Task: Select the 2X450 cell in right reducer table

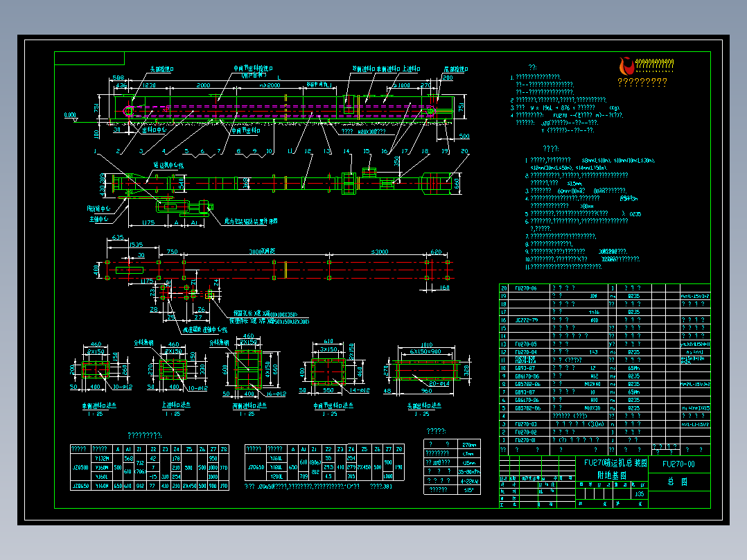Action: coord(364,467)
